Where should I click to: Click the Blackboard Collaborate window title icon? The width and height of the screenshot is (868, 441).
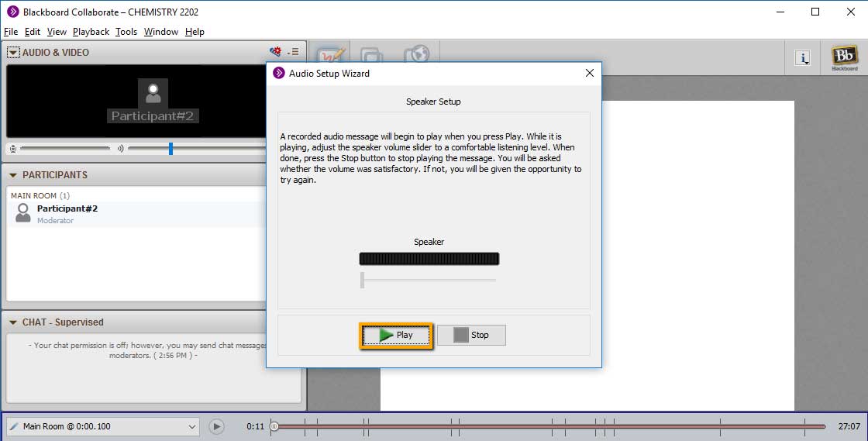12,12
